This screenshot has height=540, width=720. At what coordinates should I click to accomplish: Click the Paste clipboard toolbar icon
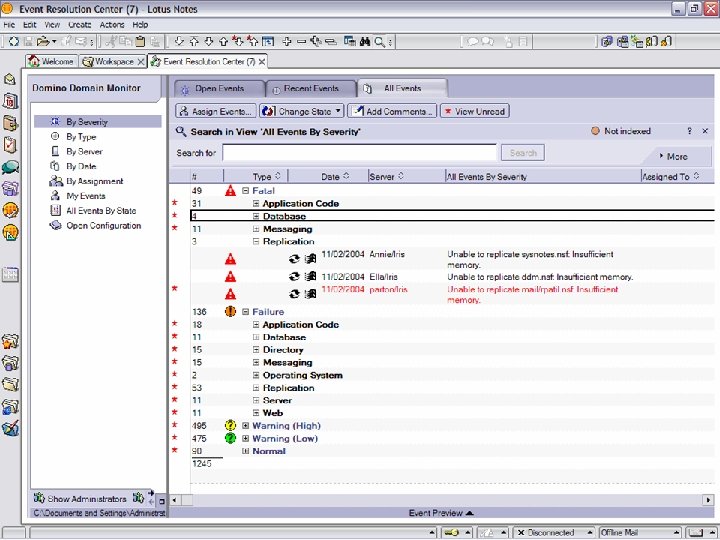click(140, 42)
